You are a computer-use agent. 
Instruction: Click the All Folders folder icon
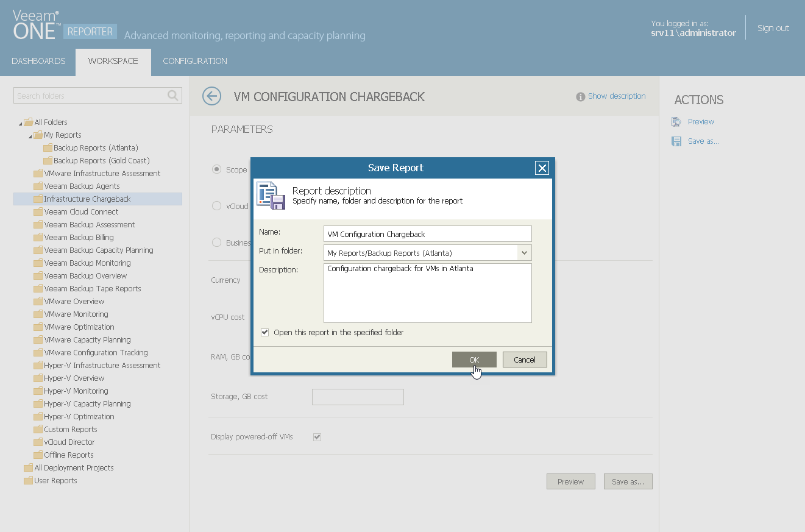click(28, 122)
